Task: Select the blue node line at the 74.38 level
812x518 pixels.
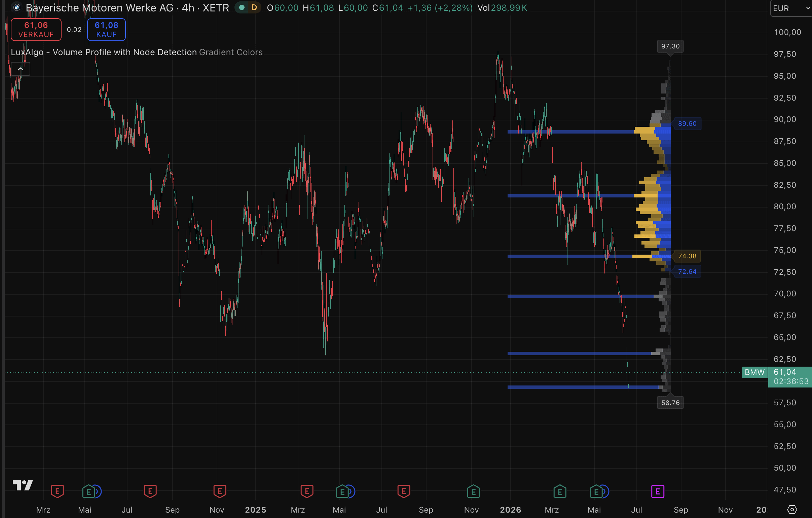Action: 570,256
